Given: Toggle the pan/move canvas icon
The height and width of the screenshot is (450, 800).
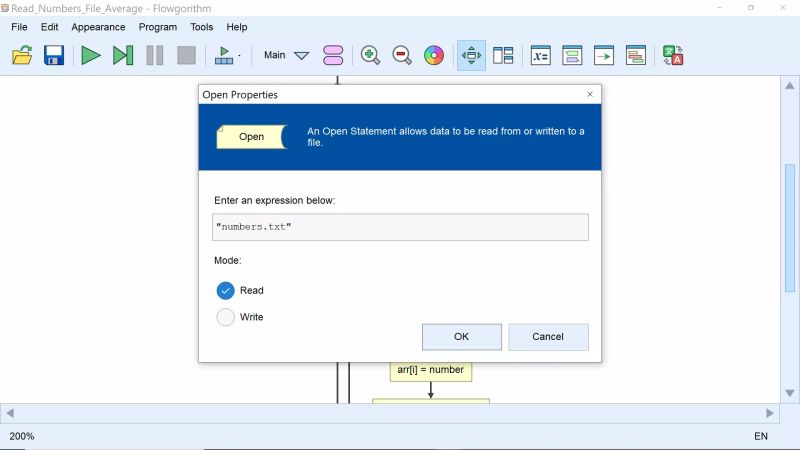Looking at the screenshot, I should coord(471,55).
